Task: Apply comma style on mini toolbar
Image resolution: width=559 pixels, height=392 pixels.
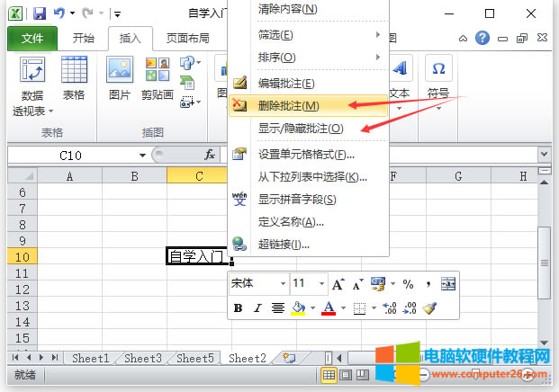Action: 428,284
